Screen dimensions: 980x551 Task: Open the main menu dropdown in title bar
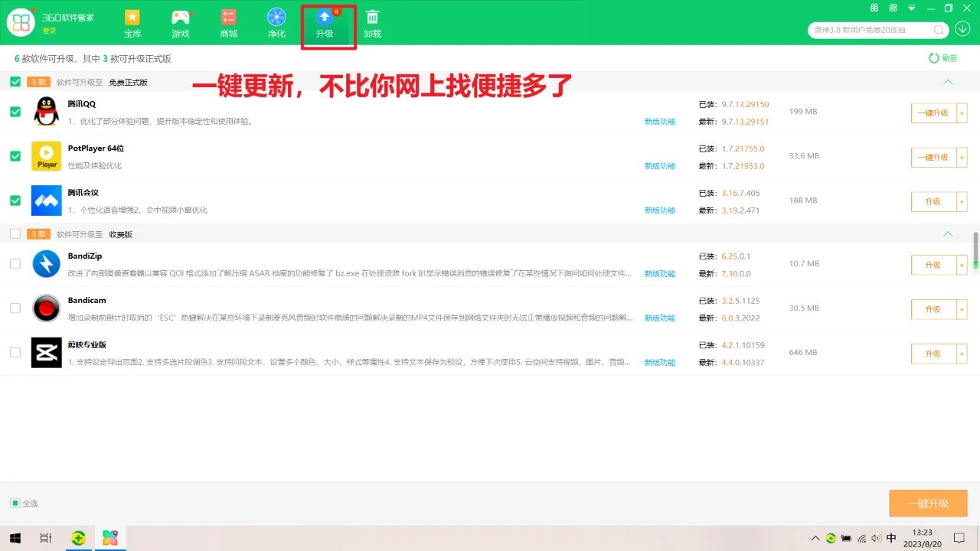(x=911, y=8)
